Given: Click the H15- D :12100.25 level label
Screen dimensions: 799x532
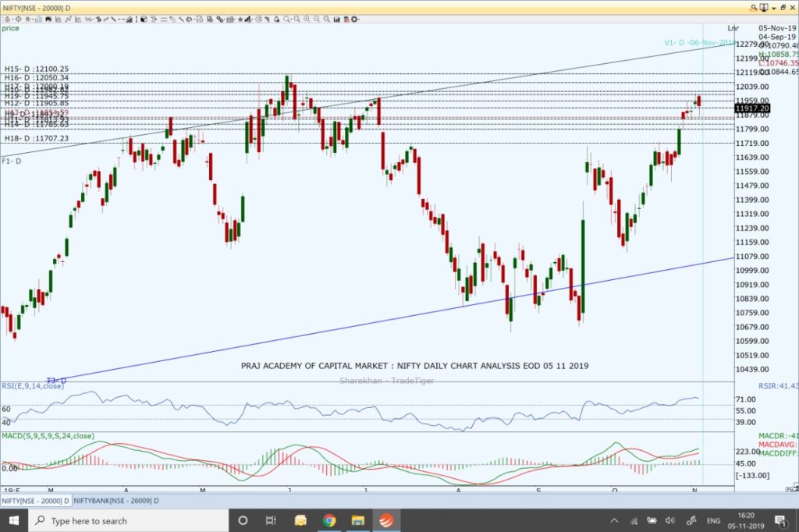Looking at the screenshot, I should (x=36, y=69).
